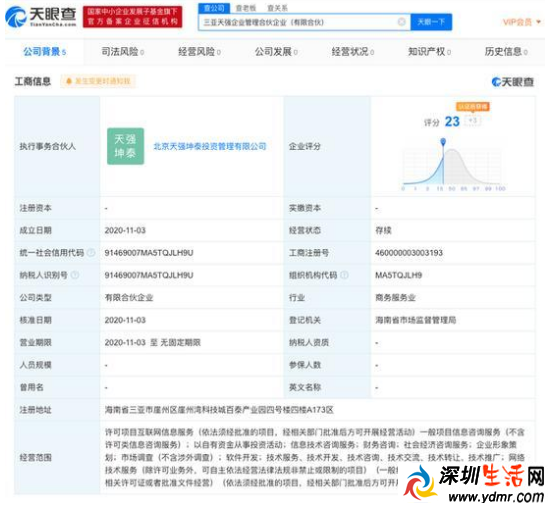Open the 经营风险 tab
This screenshot has height=508, width=553.
[199, 52]
